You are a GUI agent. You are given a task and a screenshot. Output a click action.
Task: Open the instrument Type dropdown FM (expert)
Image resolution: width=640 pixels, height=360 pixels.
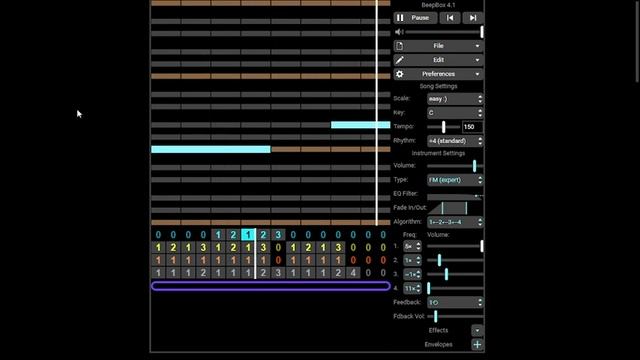pyautogui.click(x=455, y=180)
